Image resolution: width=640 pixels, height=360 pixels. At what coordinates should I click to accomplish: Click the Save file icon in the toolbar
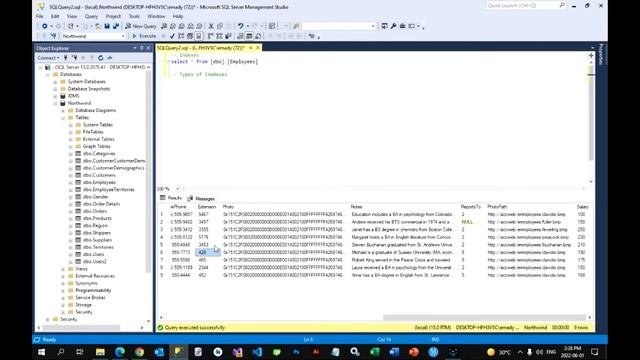(107, 26)
